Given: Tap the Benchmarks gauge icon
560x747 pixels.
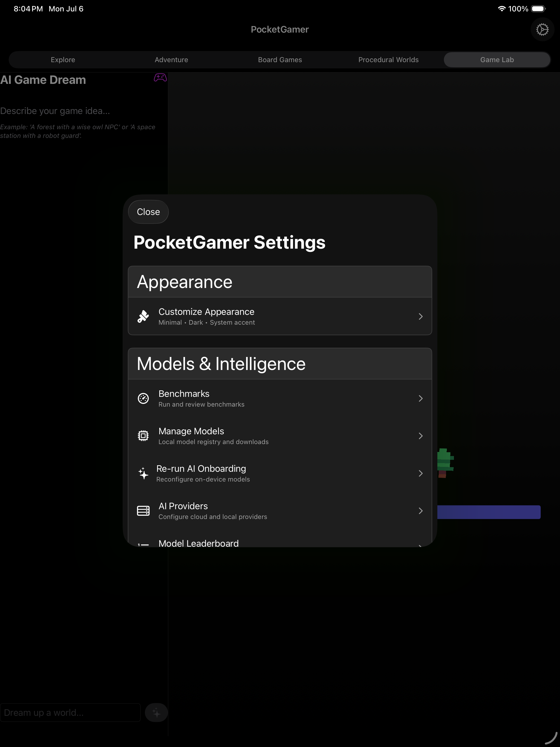Looking at the screenshot, I should coord(143,398).
